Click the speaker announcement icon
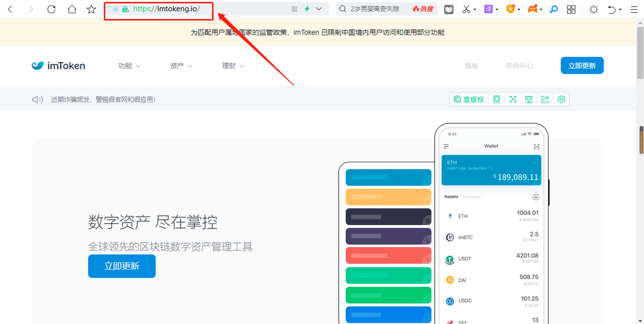The width and height of the screenshot is (644, 324). pos(38,99)
